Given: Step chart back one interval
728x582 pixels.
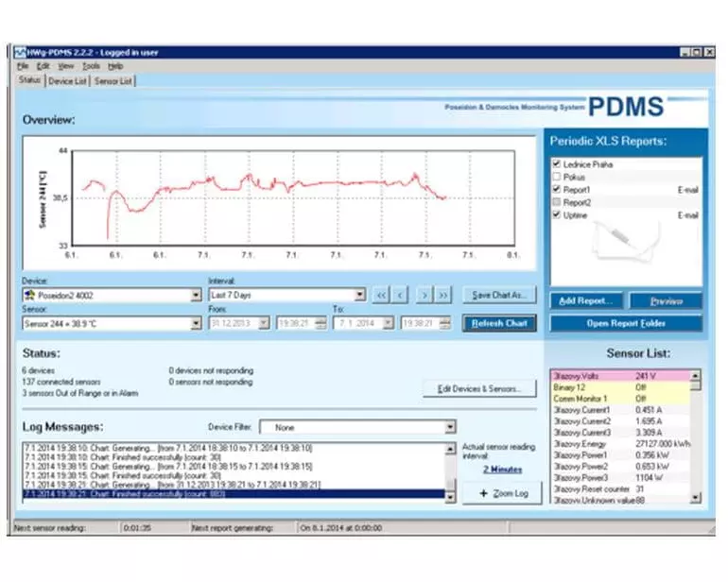Looking at the screenshot, I should click(x=401, y=295).
